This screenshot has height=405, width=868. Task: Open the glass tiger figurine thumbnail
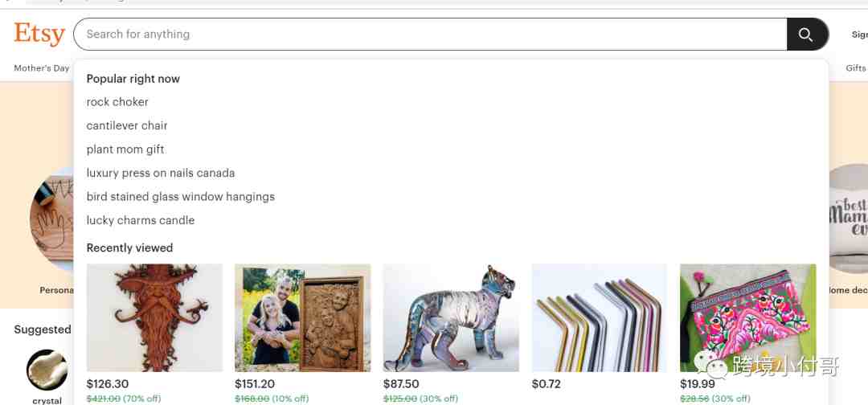click(451, 317)
